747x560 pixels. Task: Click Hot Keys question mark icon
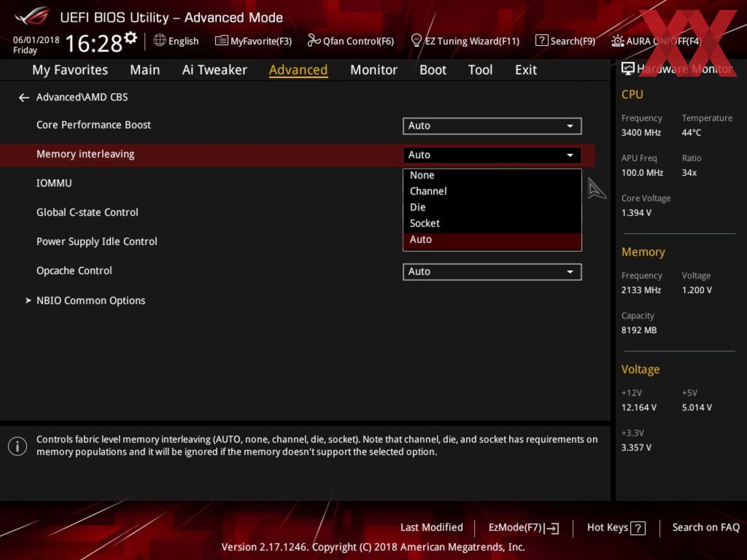638,528
